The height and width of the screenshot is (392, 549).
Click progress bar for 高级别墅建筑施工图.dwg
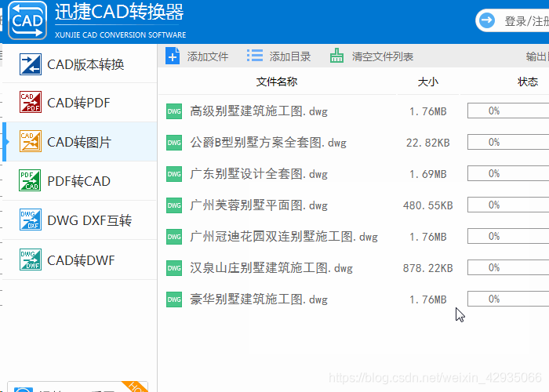point(508,111)
